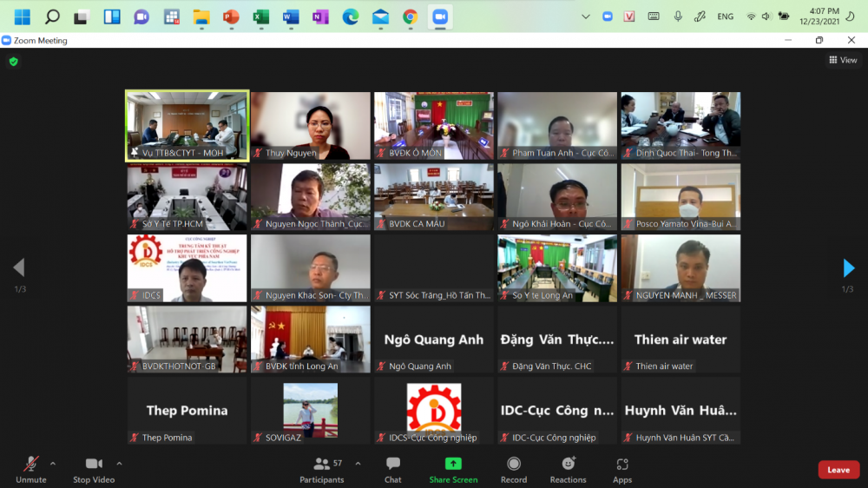868x488 pixels.
Task: Open Excel from the Windows taskbar
Action: point(260,16)
